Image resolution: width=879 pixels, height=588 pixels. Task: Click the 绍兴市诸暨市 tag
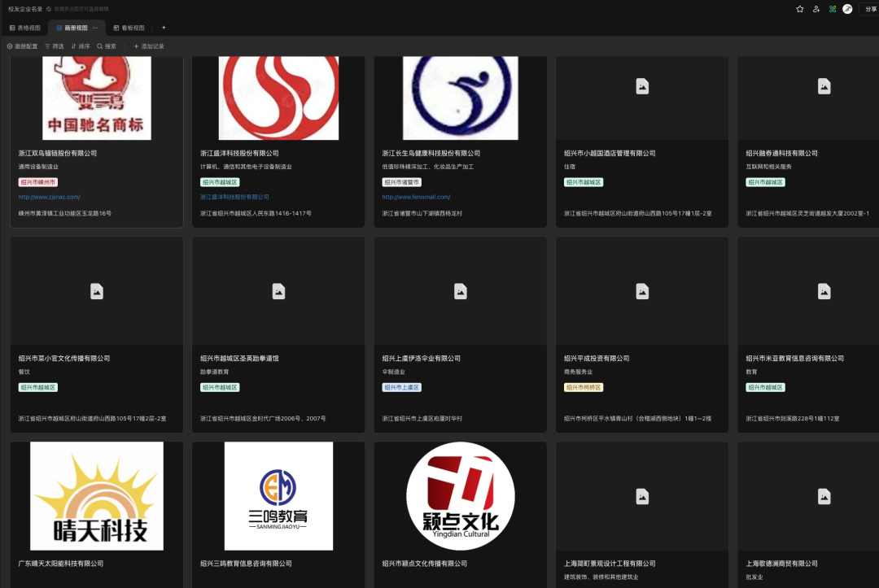[401, 182]
